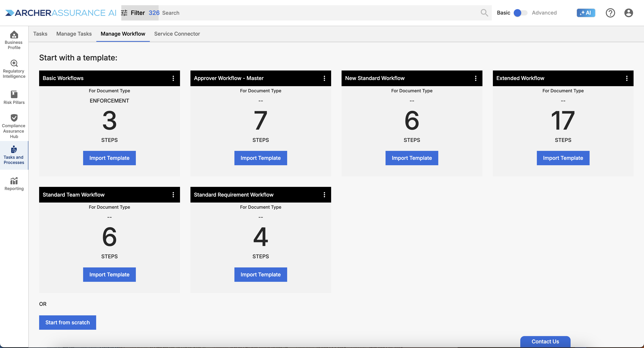Click the 326 filter count
This screenshot has width=644, height=348.
pos(154,13)
